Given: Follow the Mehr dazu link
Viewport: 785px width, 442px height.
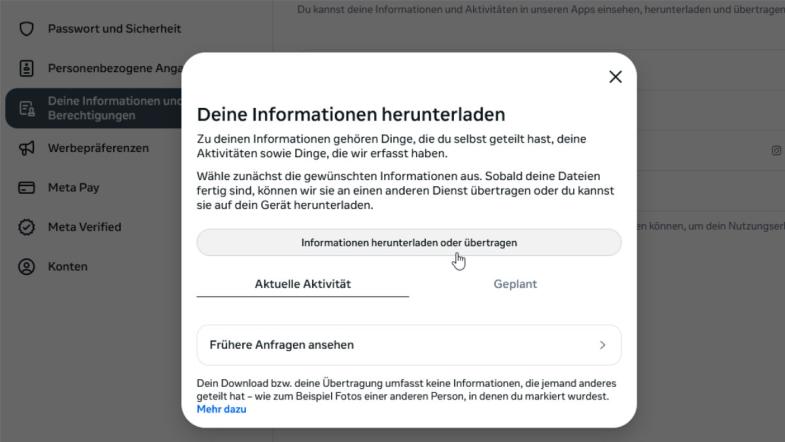Looking at the screenshot, I should [x=221, y=409].
